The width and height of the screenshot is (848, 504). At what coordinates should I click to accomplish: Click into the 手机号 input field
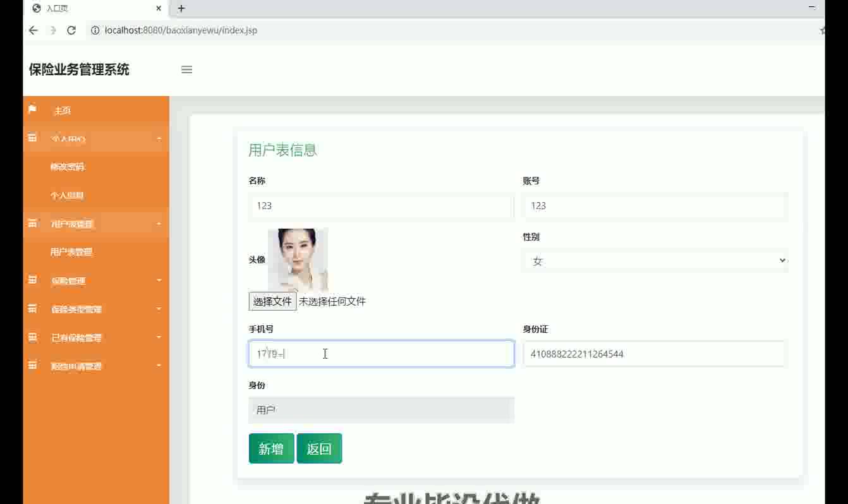[381, 354]
